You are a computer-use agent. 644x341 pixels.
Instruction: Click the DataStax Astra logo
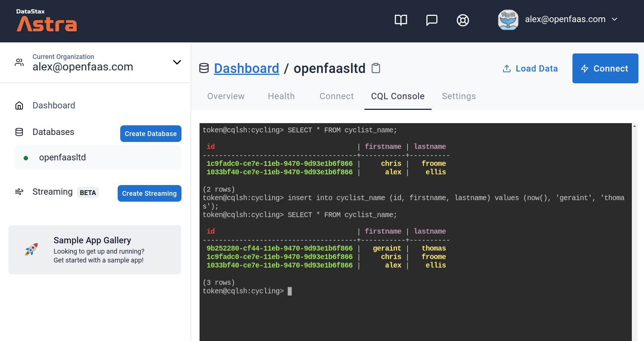click(x=46, y=20)
